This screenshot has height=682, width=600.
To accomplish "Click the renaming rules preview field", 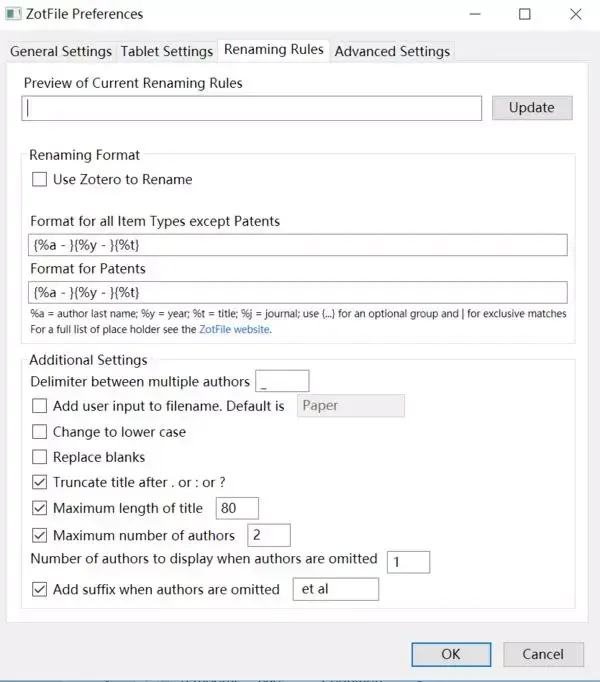I will [x=251, y=108].
